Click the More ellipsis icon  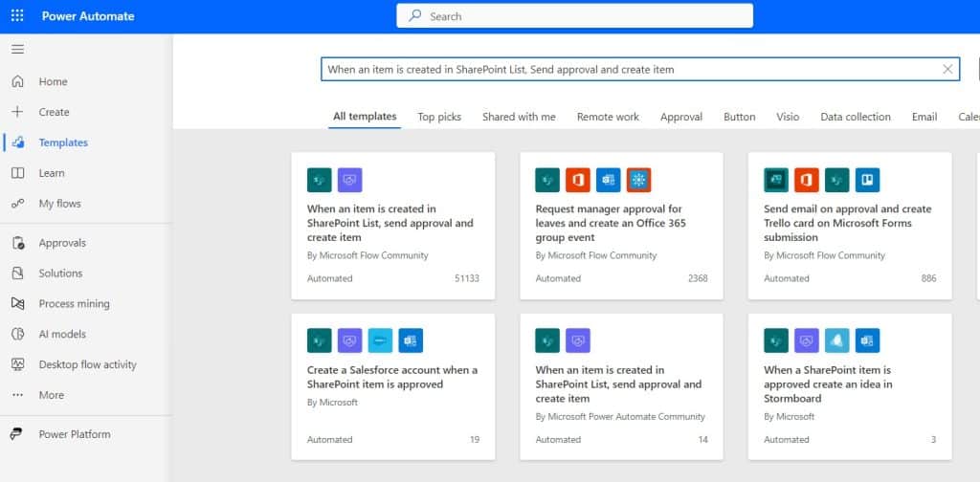coord(17,395)
